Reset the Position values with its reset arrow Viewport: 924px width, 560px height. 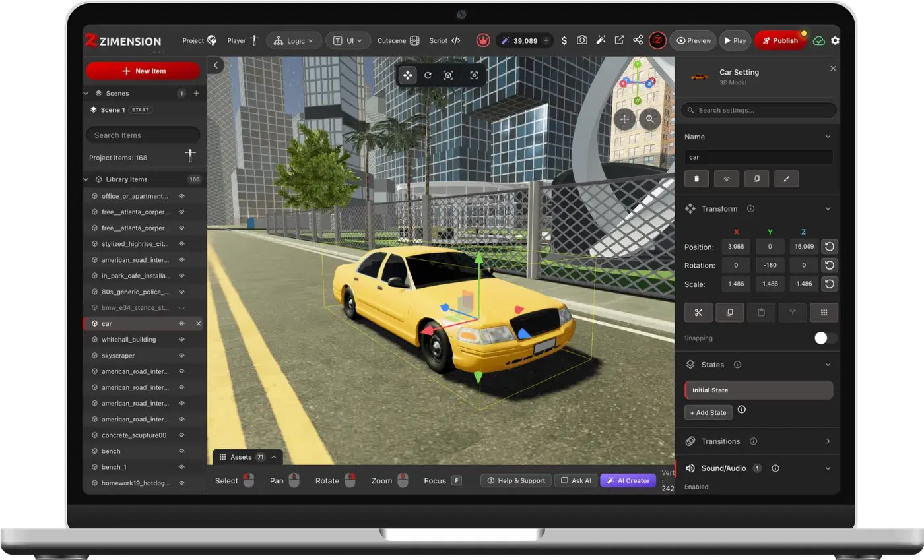pyautogui.click(x=830, y=247)
